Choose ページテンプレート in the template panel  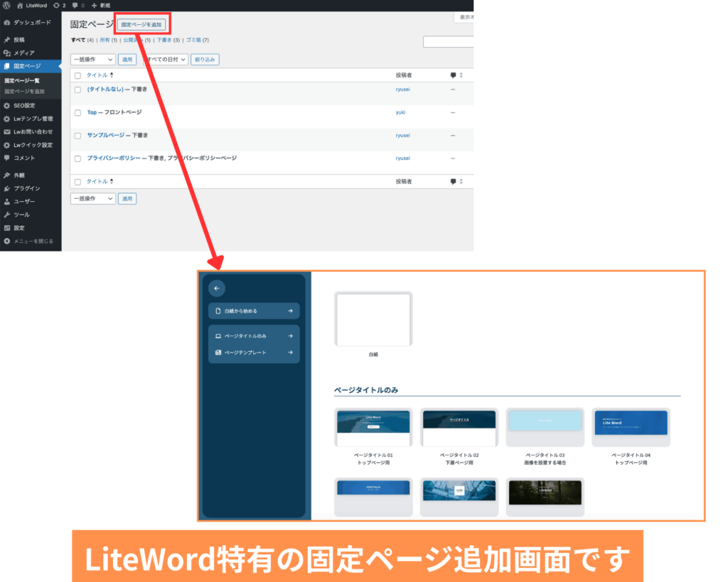point(254,352)
